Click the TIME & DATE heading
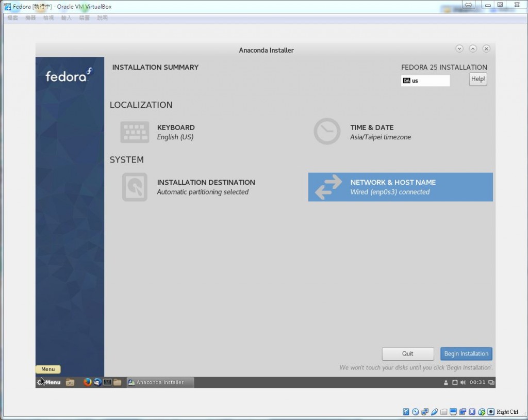528x420 pixels. pos(372,127)
